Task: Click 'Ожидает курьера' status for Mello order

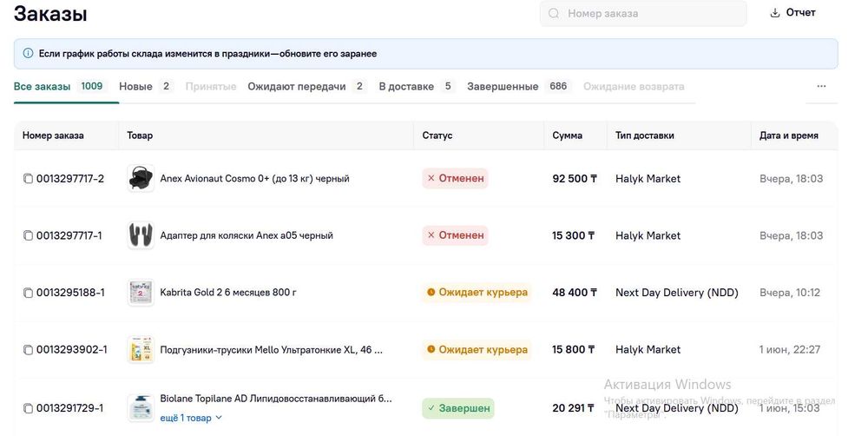Action: pyautogui.click(x=477, y=349)
